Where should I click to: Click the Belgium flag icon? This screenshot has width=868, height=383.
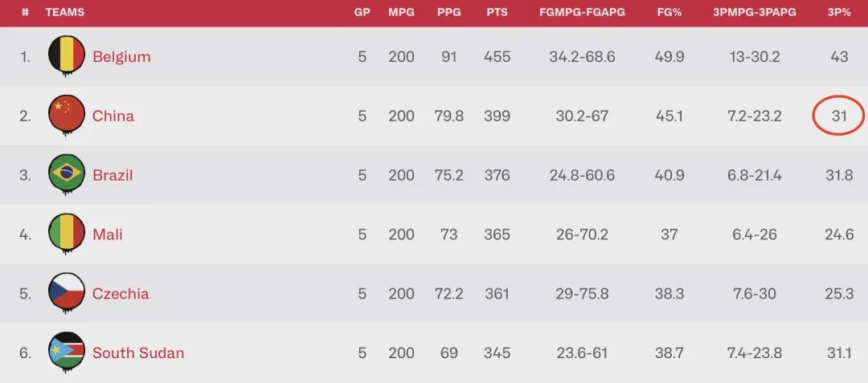[x=66, y=55]
